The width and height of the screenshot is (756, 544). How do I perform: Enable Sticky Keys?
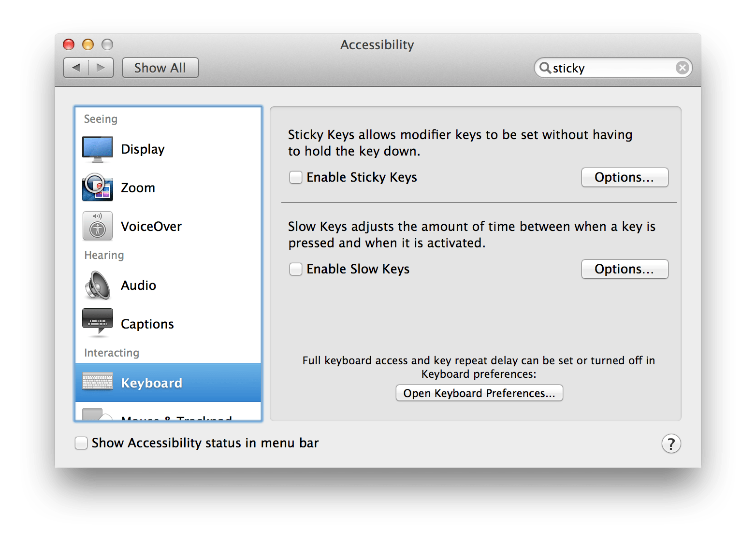click(x=295, y=177)
